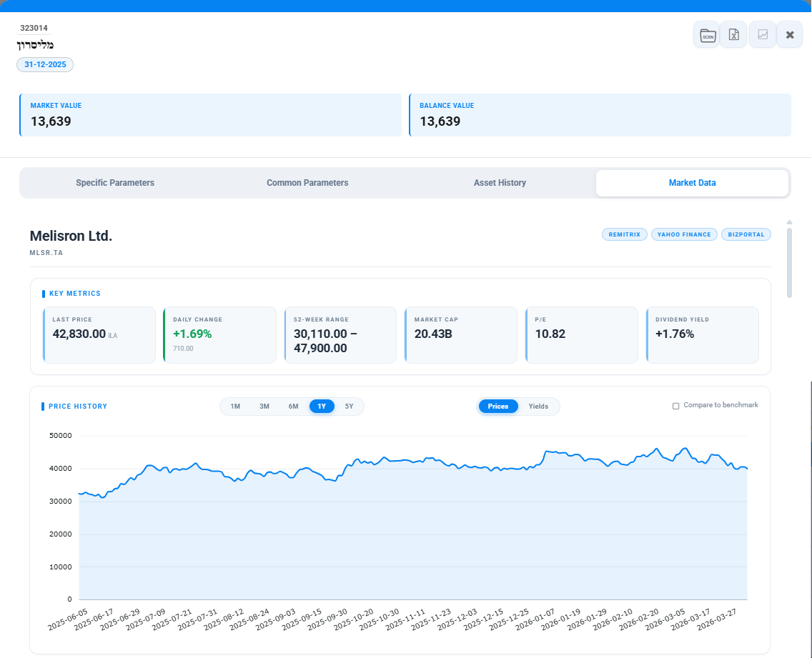The image size is (812, 658).
Task: Open the YAHOO FINANCE source link
Action: pyautogui.click(x=684, y=234)
